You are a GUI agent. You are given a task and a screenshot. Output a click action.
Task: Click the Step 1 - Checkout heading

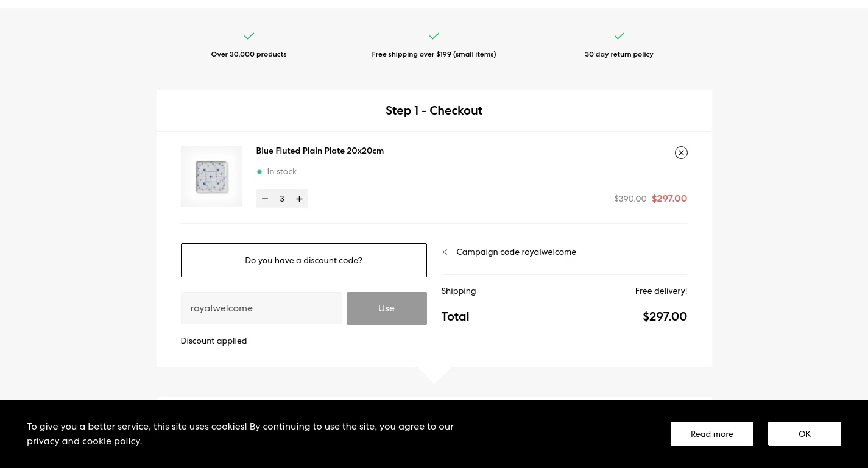(x=434, y=110)
